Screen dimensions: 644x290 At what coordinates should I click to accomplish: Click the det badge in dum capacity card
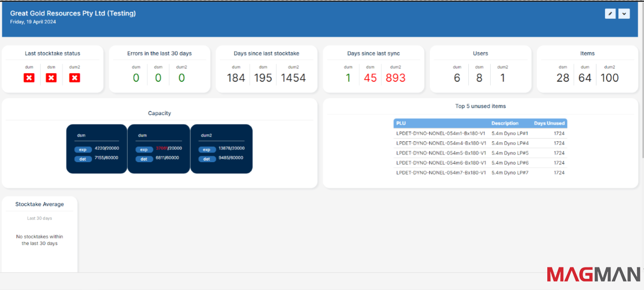(x=144, y=159)
